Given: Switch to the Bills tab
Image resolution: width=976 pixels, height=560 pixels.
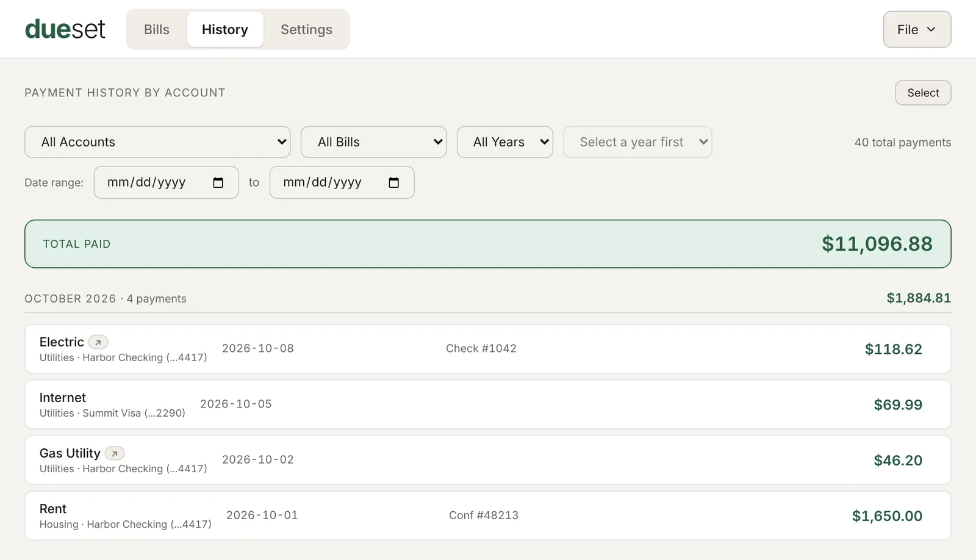Looking at the screenshot, I should click(x=157, y=29).
